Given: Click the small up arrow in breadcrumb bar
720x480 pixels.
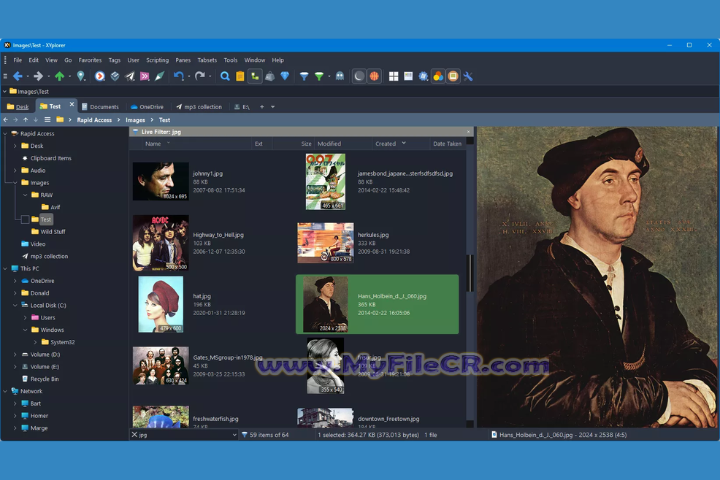Looking at the screenshot, I should click(x=25, y=120).
